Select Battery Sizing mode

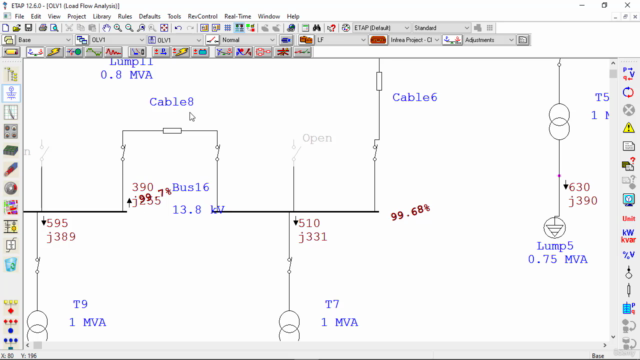click(200, 52)
